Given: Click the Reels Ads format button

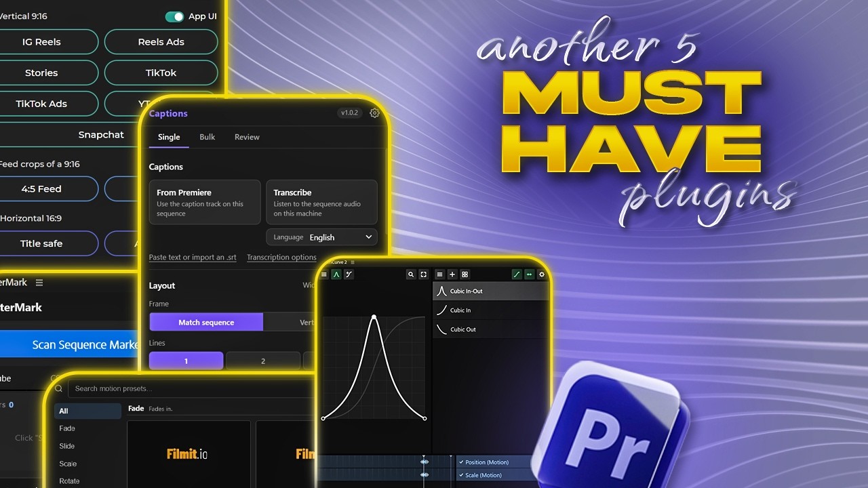Looking at the screenshot, I should (x=161, y=42).
